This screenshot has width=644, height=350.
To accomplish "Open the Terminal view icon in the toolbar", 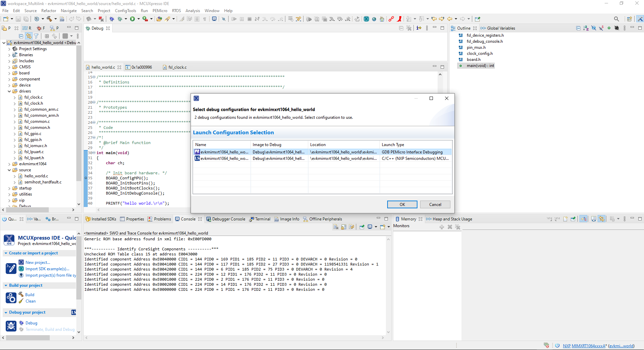I will (214, 19).
